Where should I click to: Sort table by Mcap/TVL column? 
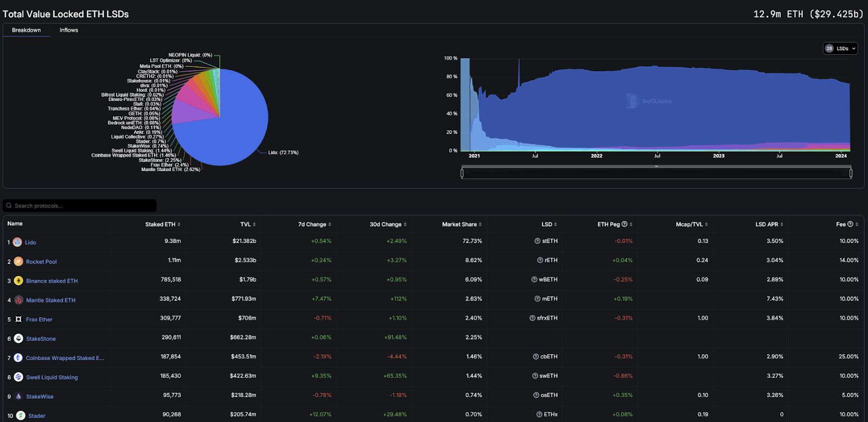point(692,224)
